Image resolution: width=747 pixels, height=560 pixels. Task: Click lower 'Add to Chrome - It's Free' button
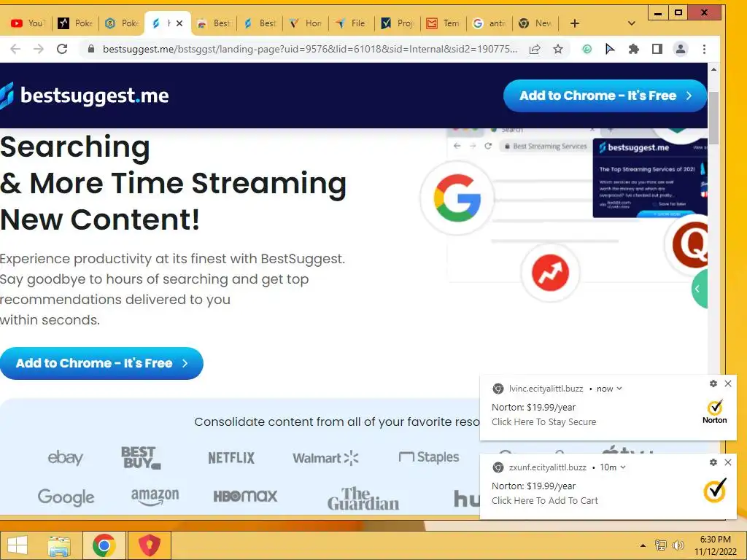click(x=101, y=363)
